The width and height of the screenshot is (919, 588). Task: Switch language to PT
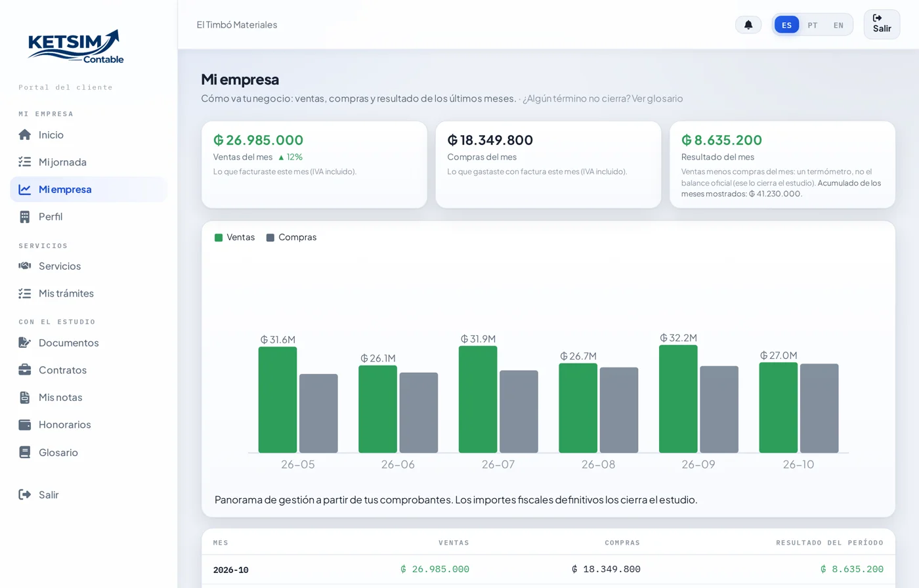(813, 25)
